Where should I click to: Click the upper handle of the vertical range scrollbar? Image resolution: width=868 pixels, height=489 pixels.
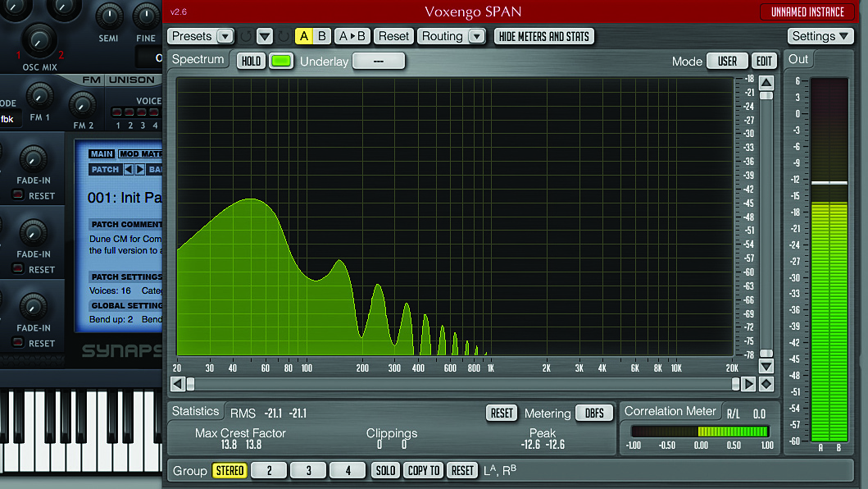pos(766,96)
